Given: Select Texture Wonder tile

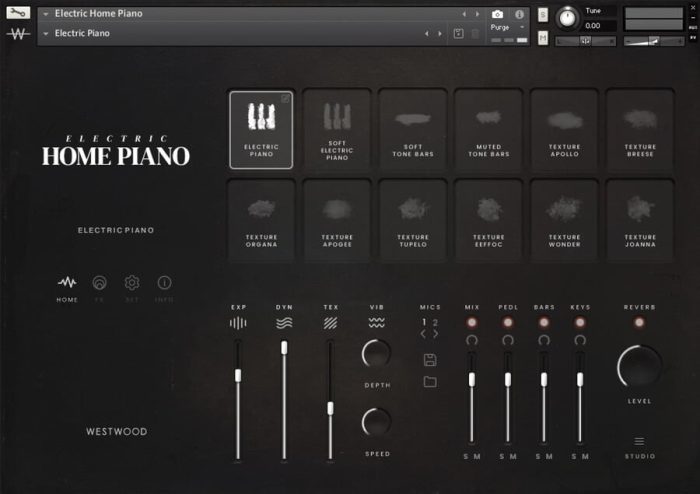Looking at the screenshot, I should point(565,220).
